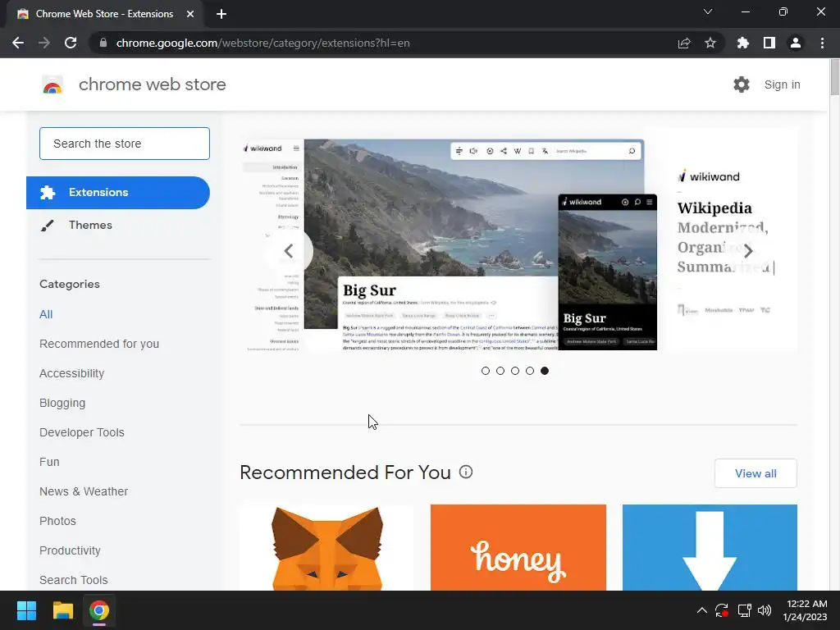Show the previous carousel slide

pos(289,251)
